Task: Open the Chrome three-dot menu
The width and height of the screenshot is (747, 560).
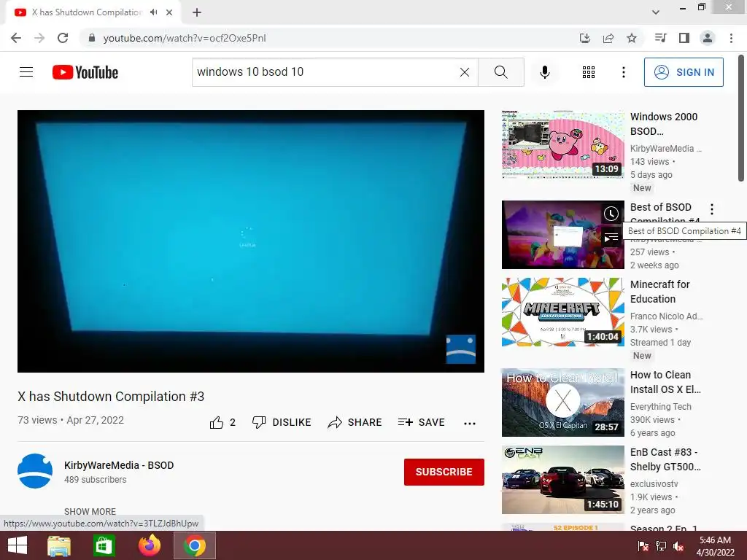Action: (731, 38)
